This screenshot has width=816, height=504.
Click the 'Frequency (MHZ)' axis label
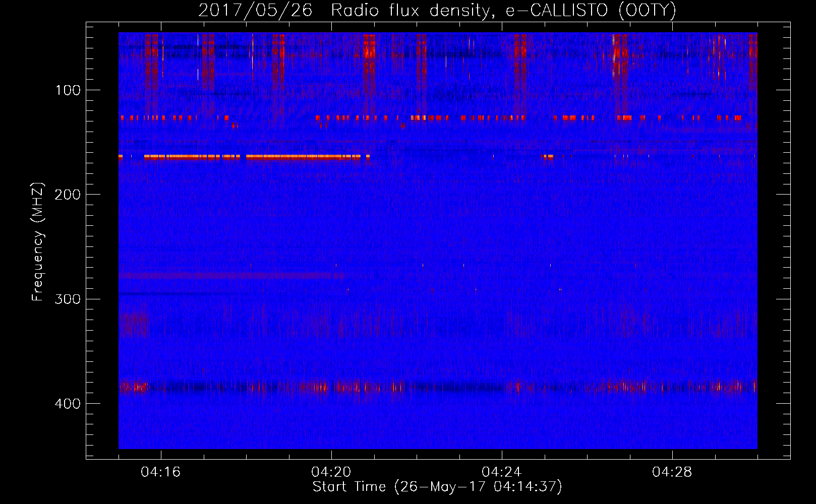click(x=38, y=241)
